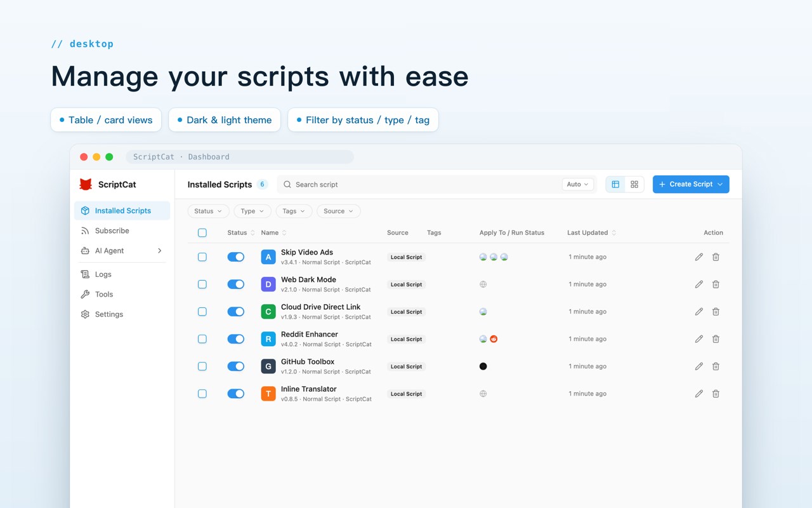Edit the GitHub Toolbox script
The image size is (812, 508).
point(698,366)
